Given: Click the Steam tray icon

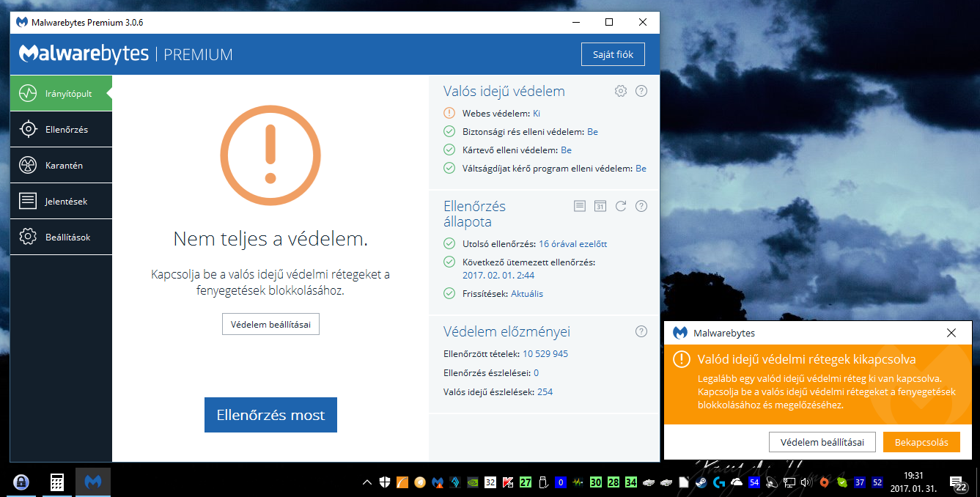Looking at the screenshot, I should 701,482.
